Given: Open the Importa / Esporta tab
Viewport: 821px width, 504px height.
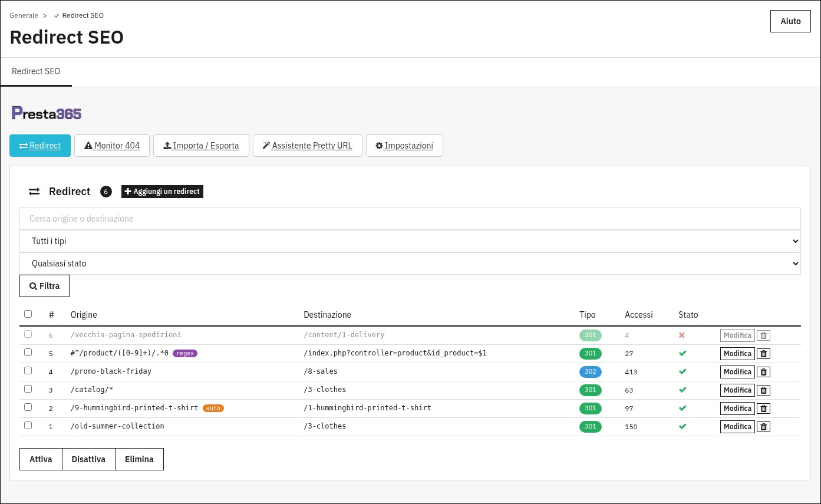Looking at the screenshot, I should [x=201, y=146].
